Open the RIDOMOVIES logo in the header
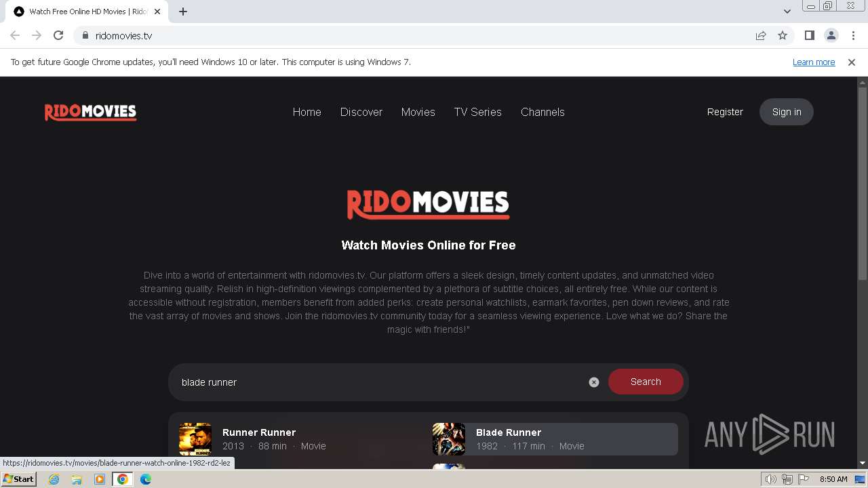The height and width of the screenshot is (488, 868). point(90,112)
